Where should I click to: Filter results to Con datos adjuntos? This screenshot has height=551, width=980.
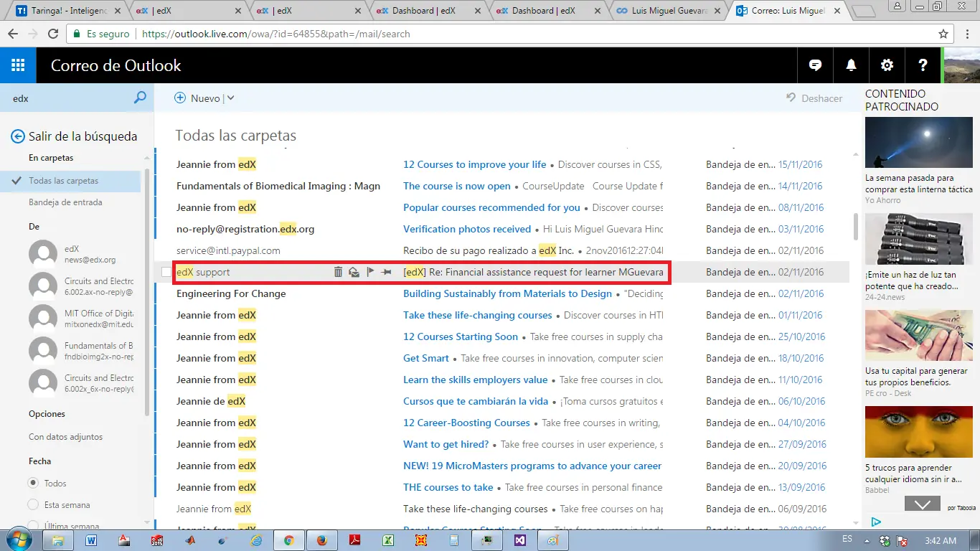[x=65, y=437]
